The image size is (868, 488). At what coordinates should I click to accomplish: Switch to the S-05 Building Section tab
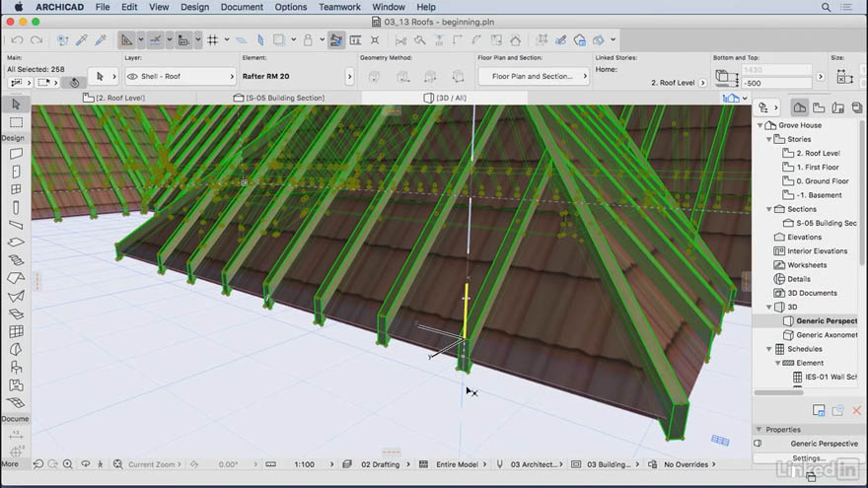(x=279, y=98)
